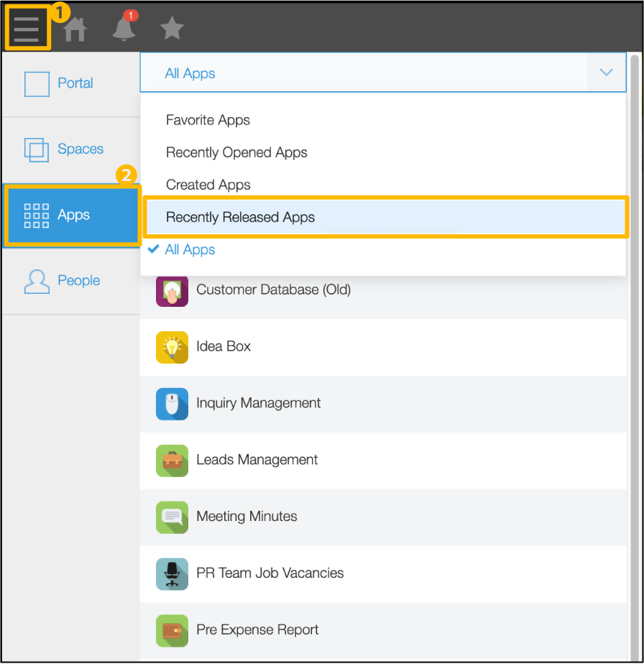Click the Meeting Minutes speech bubble icon
Viewport: 644px width, 664px height.
coord(172,517)
